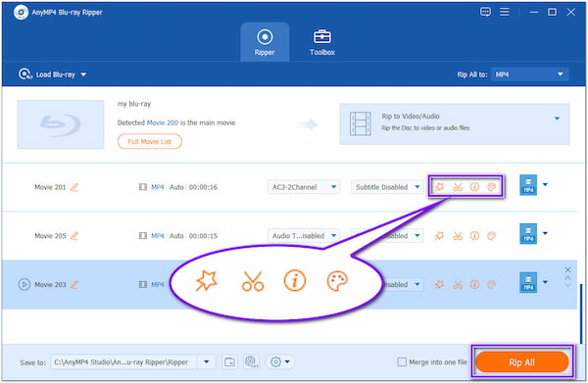Click the scissors cut icon for Movie 201
588x383 pixels.
click(x=458, y=187)
